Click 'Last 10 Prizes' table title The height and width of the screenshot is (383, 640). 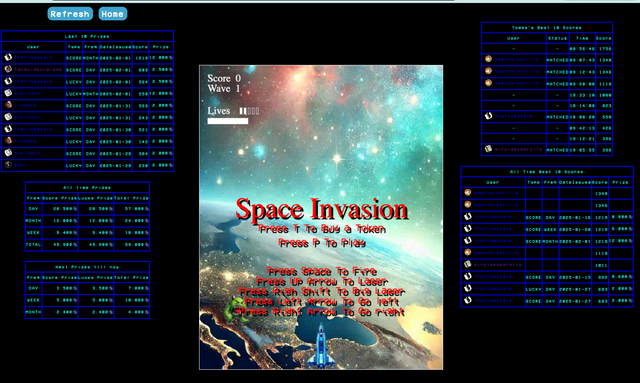pyautogui.click(x=87, y=36)
